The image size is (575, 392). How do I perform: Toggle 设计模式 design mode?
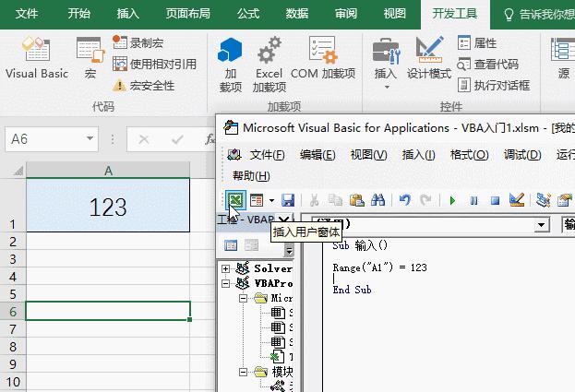(429, 58)
